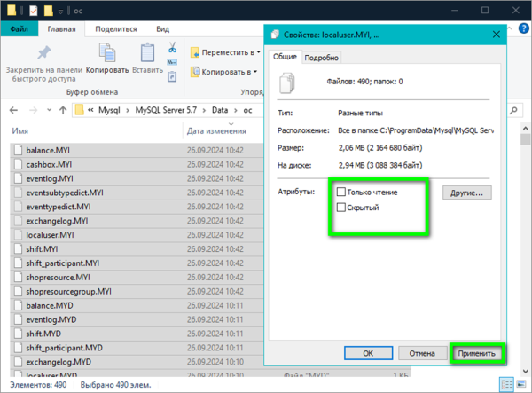Toggle the Скрытый attribute checkbox
532x393 pixels.
coord(341,207)
